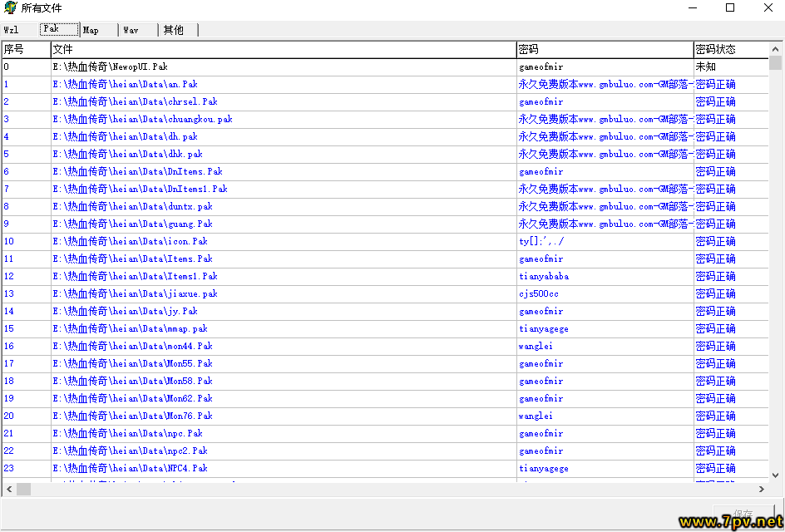Select the icon.Pak file row

pyautogui.click(x=130, y=241)
